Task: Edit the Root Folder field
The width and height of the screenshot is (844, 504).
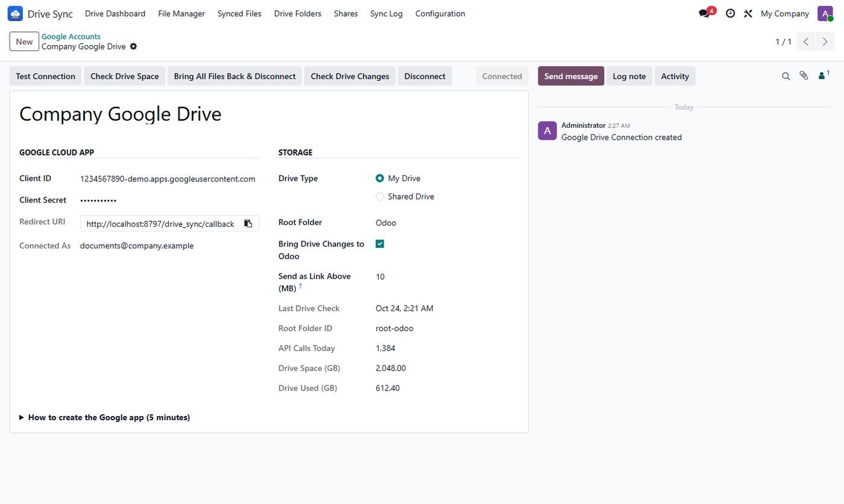Action: point(447,222)
